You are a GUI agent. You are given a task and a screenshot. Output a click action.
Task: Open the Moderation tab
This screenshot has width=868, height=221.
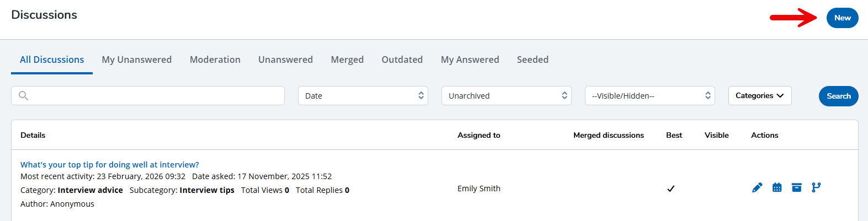tap(215, 60)
